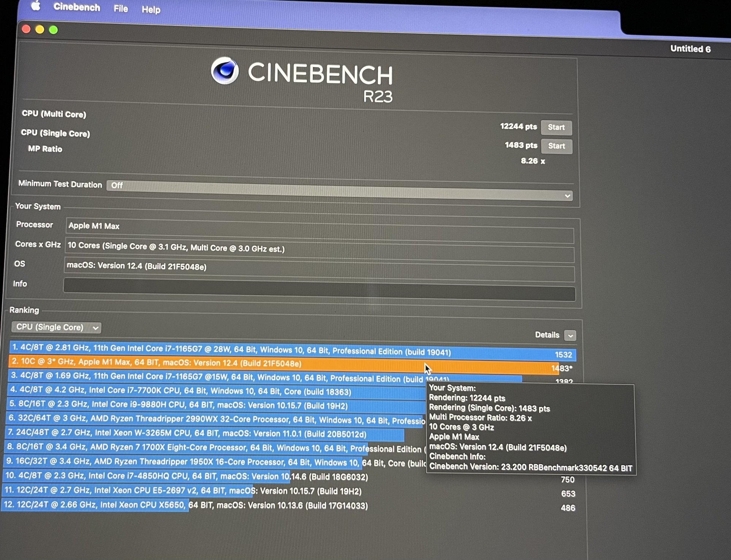The width and height of the screenshot is (731, 560).
Task: Open the ranking CPU (Single Core) dropdown
Action: pos(56,327)
